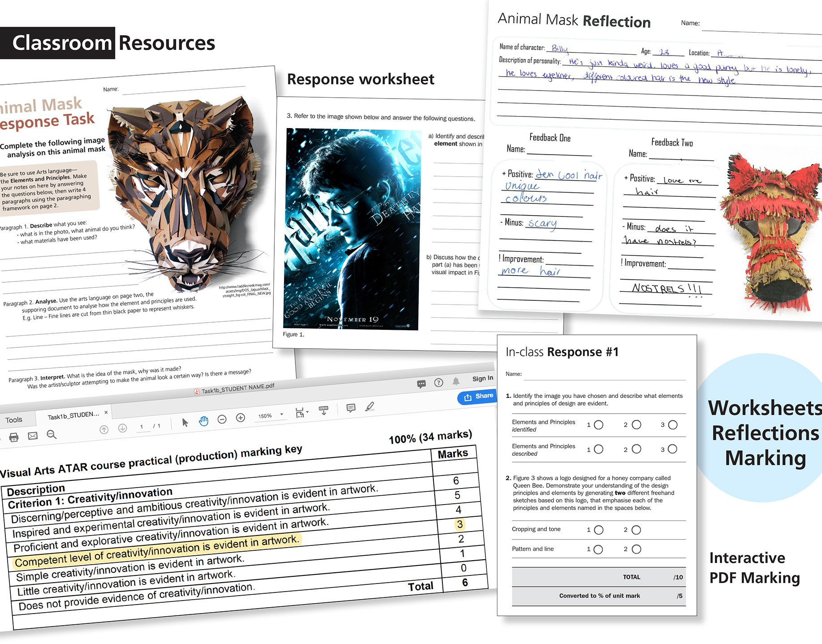Select 3 for Elements and Principles identified
Image resolution: width=822 pixels, height=644 pixels.
tap(673, 424)
